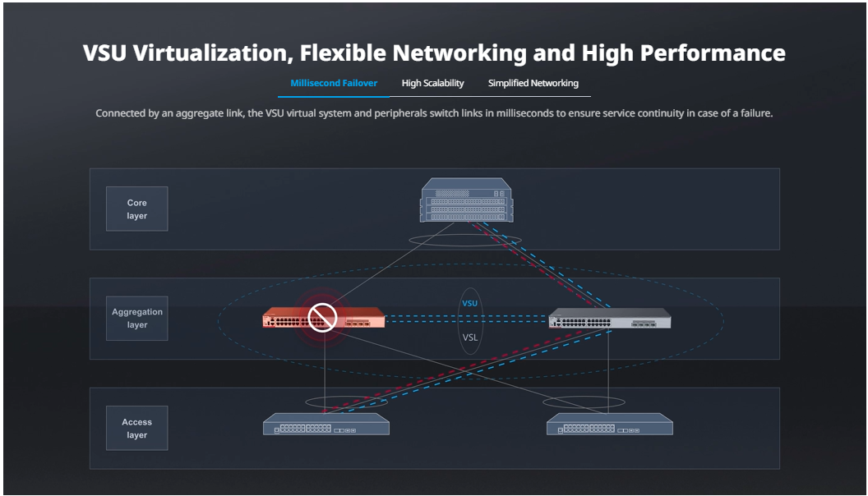
Task: Click the right access layer switch
Action: (609, 425)
